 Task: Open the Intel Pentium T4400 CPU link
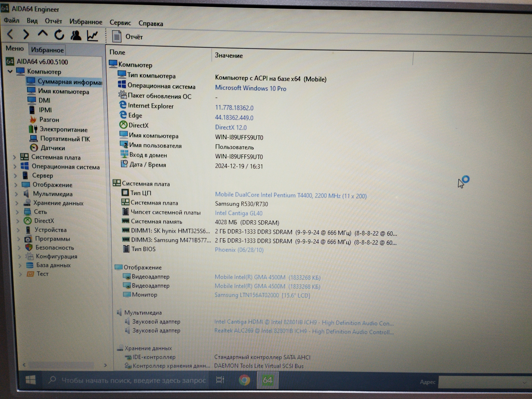[291, 195]
